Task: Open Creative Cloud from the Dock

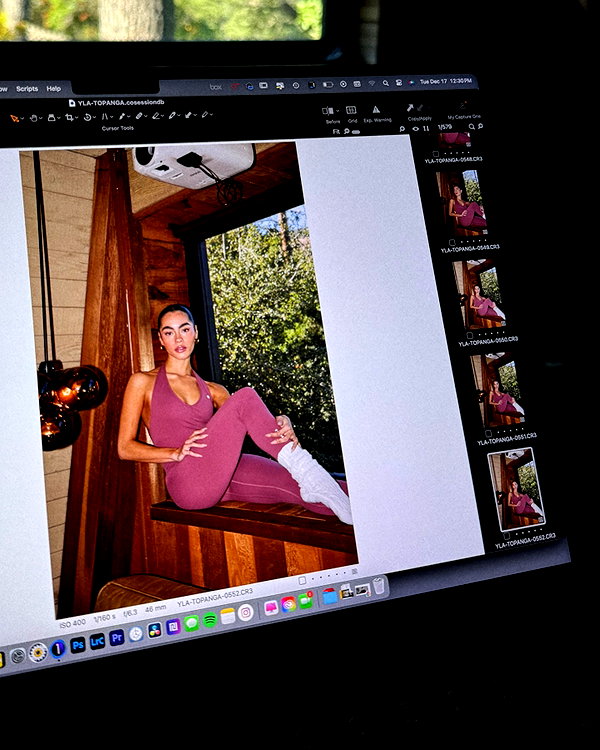Action: (x=289, y=604)
